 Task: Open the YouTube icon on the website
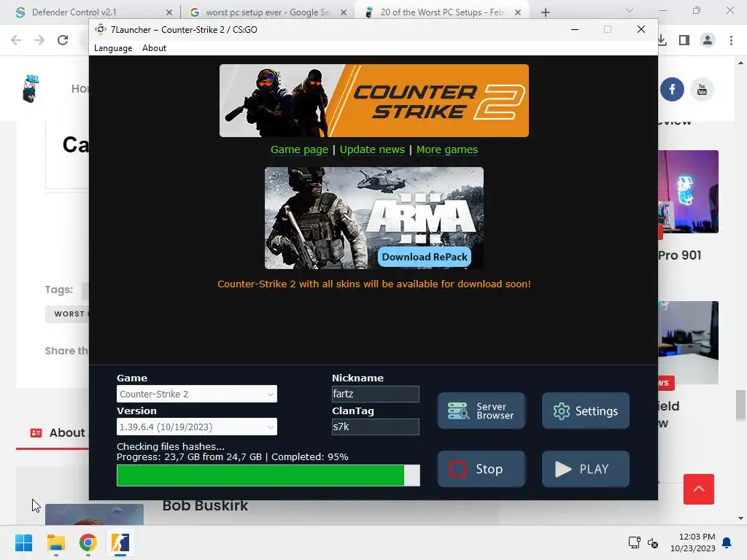(x=701, y=89)
